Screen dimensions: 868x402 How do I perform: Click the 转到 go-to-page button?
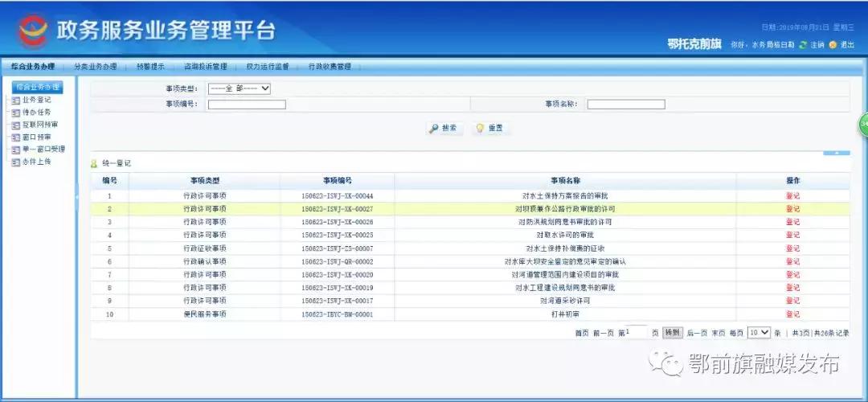point(672,333)
